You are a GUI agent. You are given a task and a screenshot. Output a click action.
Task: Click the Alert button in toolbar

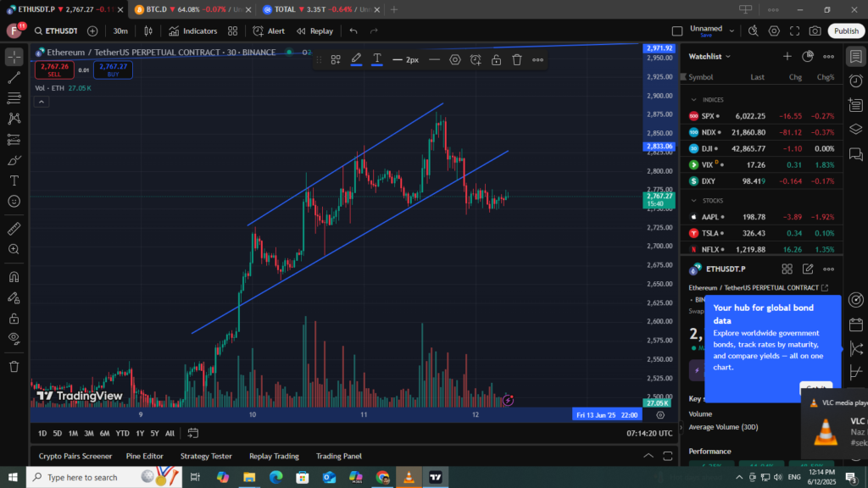269,30
